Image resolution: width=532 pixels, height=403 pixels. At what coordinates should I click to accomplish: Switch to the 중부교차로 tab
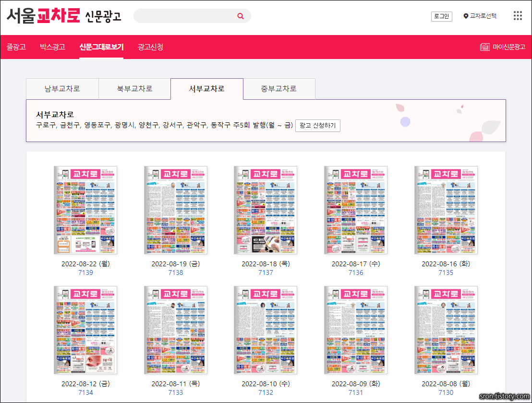(x=279, y=89)
